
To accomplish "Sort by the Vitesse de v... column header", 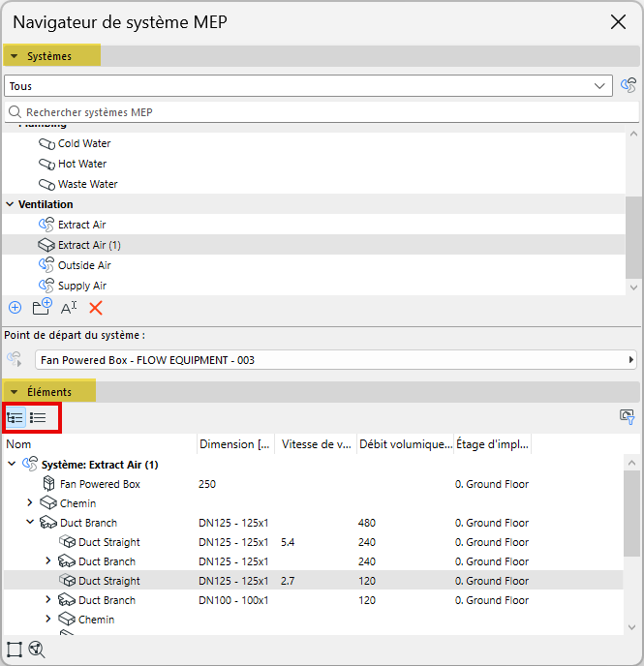I will coord(317,444).
